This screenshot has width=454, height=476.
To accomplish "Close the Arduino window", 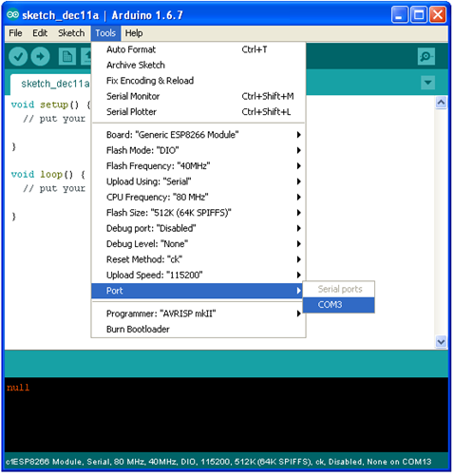I will tap(438, 14).
